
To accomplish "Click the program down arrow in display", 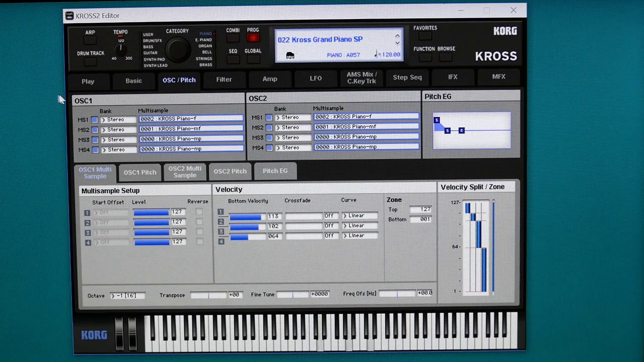I will 397,43.
